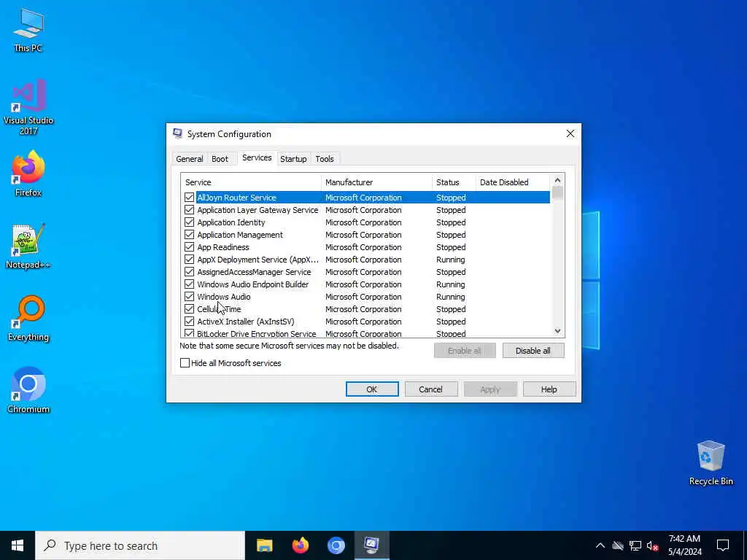Click the Cancel button
This screenshot has height=560, width=747.
pyautogui.click(x=431, y=389)
